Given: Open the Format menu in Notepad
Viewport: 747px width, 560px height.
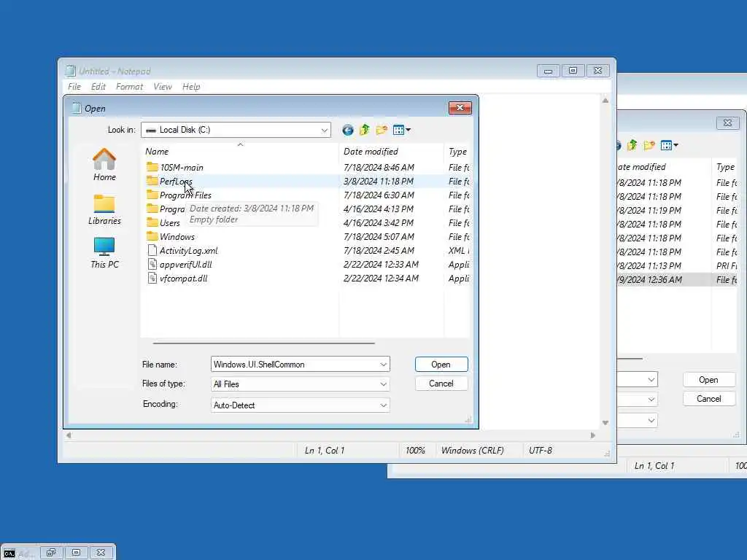Looking at the screenshot, I should pos(129,87).
